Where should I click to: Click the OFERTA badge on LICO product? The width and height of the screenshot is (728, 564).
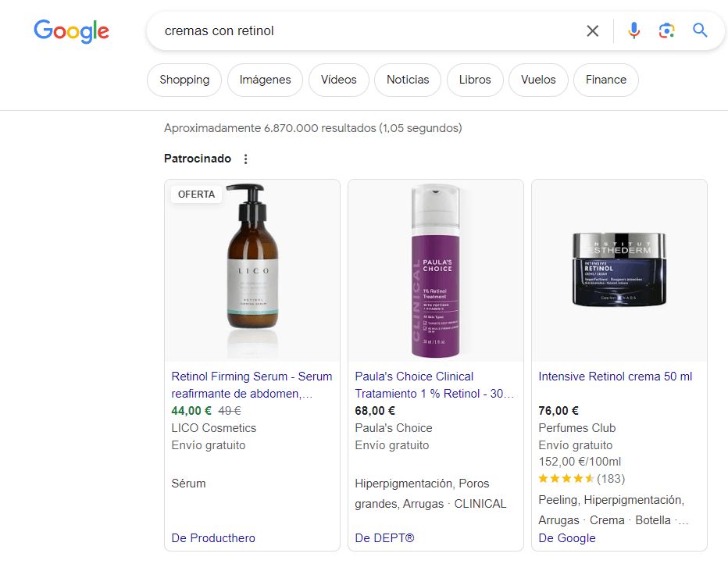click(196, 195)
